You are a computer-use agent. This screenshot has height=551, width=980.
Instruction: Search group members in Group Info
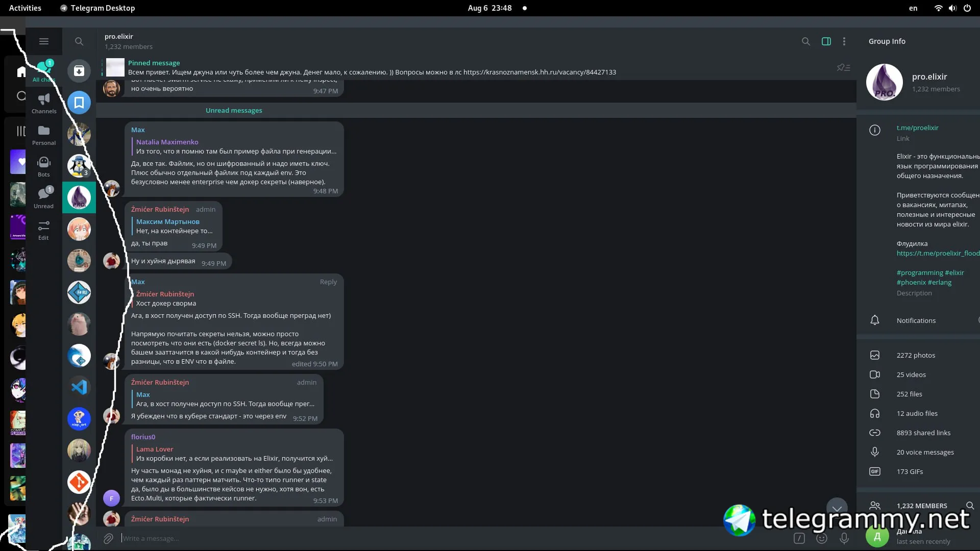click(970, 506)
